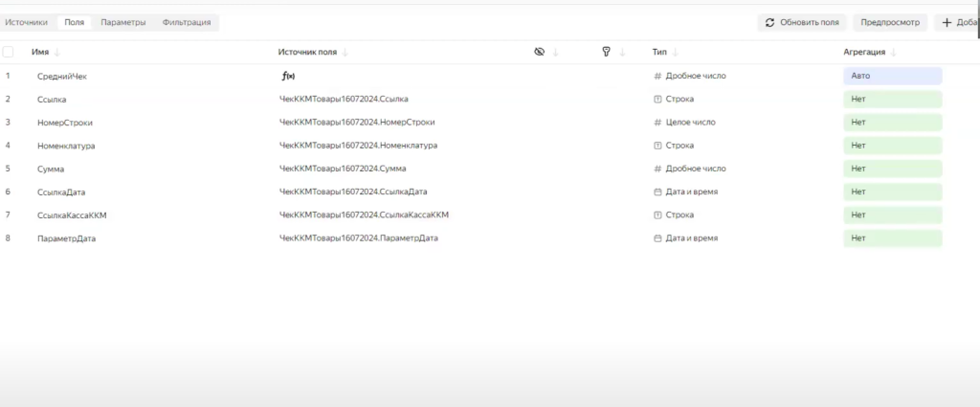Go to the Фильтрация tab
The width and height of the screenshot is (980, 407).
point(187,22)
